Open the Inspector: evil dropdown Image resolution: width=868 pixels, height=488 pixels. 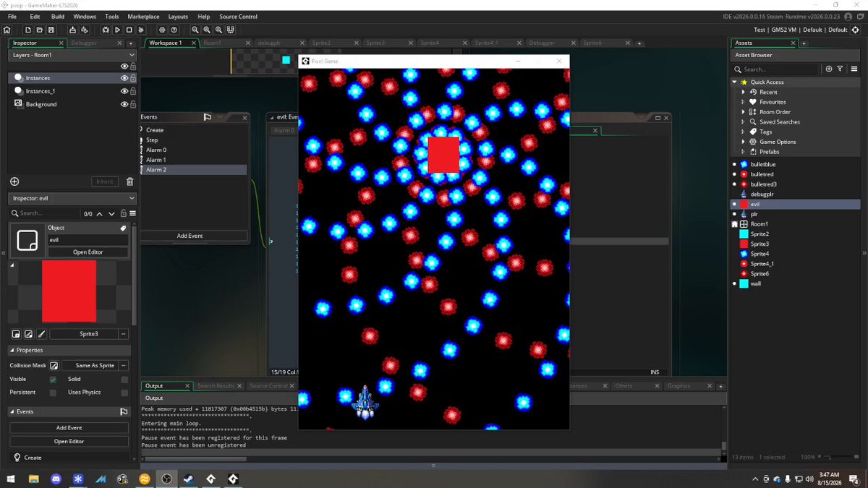[x=72, y=198]
